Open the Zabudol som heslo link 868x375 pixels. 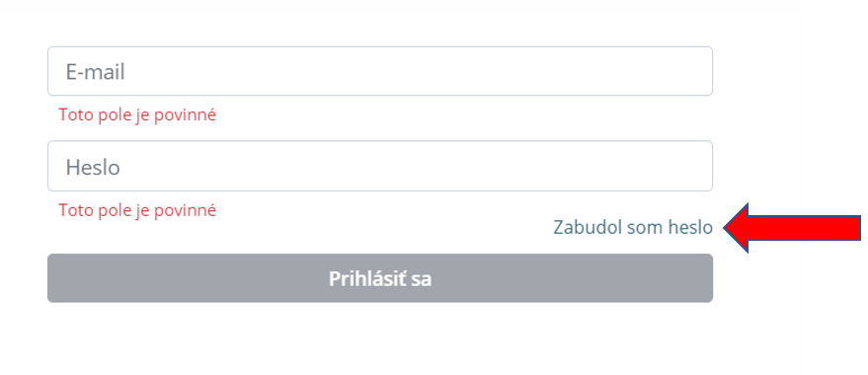pos(633,227)
